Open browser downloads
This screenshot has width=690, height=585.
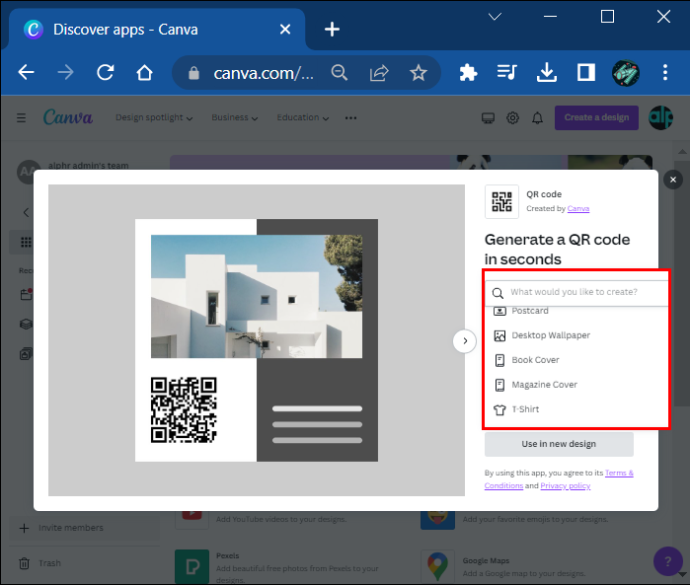click(547, 72)
